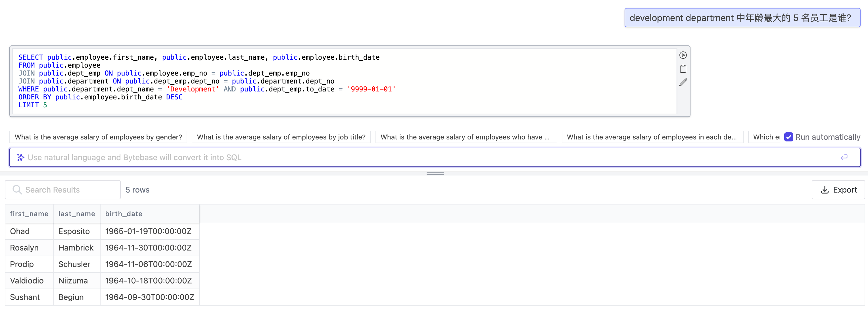Copy the SQL to clipboard
The height and width of the screenshot is (334, 868).
[683, 69]
